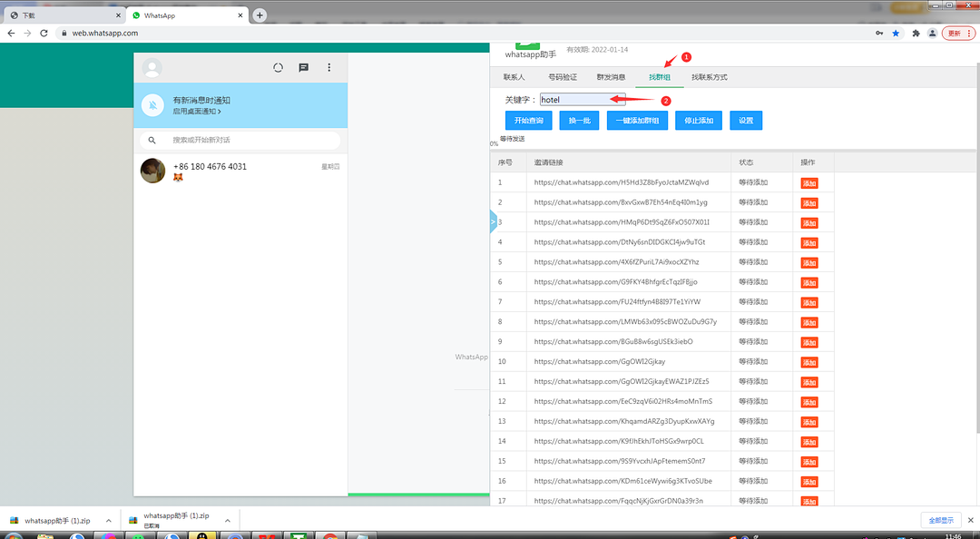Image resolution: width=980 pixels, height=539 pixels.
Task: Open a new browser tab with plus
Action: tap(260, 15)
